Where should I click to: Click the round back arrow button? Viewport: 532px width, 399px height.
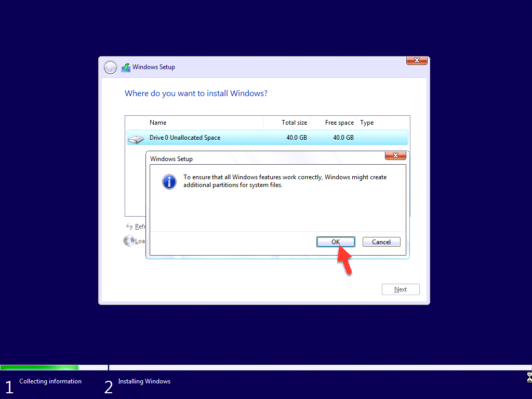tap(110, 68)
